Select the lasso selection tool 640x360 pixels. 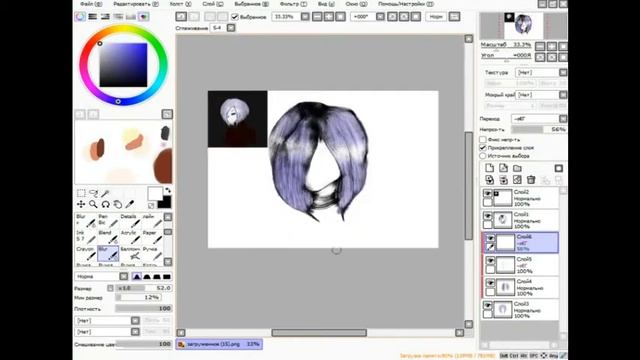click(x=93, y=193)
